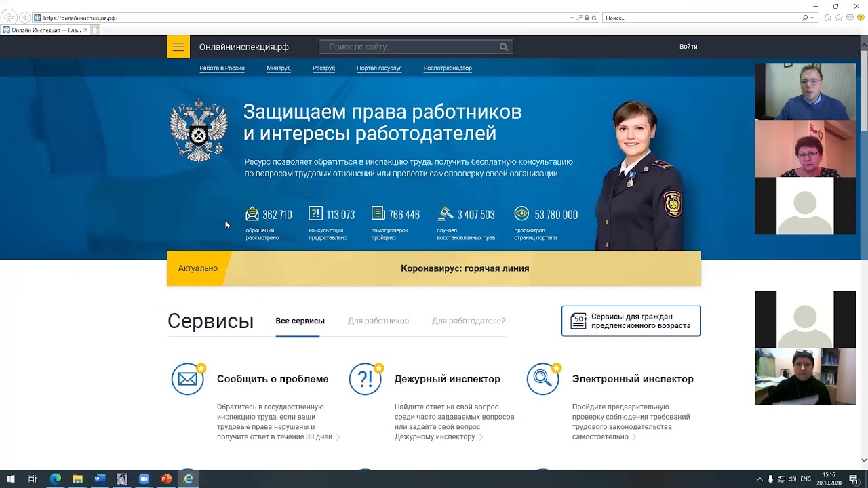Click the Дежурный инспектор question mark icon

pos(366,378)
